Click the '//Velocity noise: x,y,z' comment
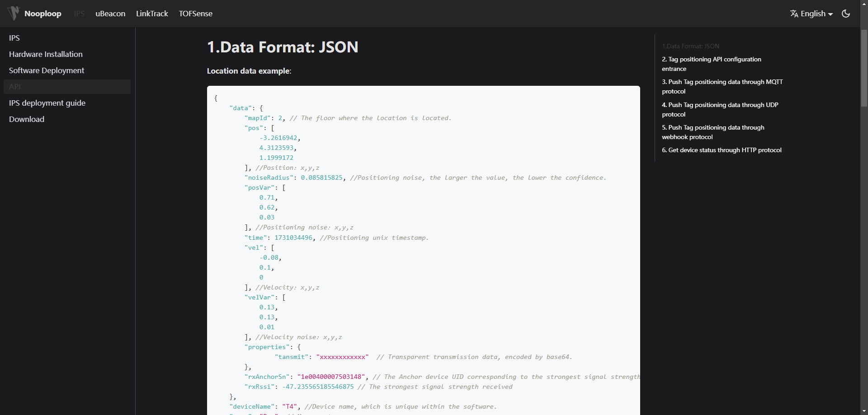 299,337
